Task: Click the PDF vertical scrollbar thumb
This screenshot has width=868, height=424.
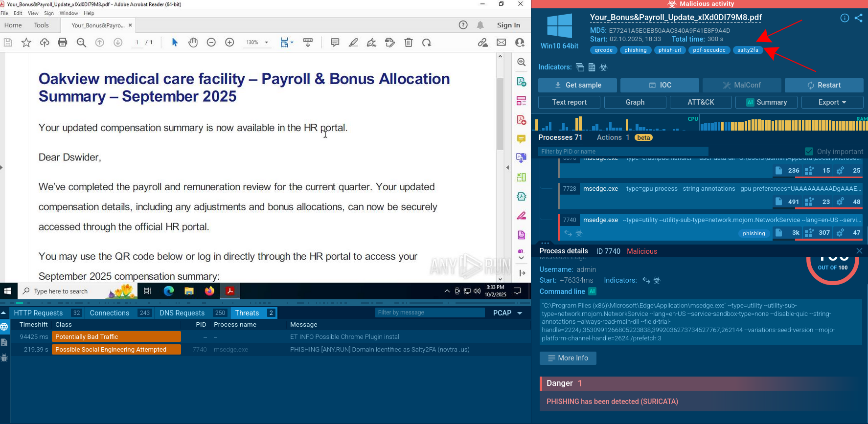Action: tap(500, 112)
